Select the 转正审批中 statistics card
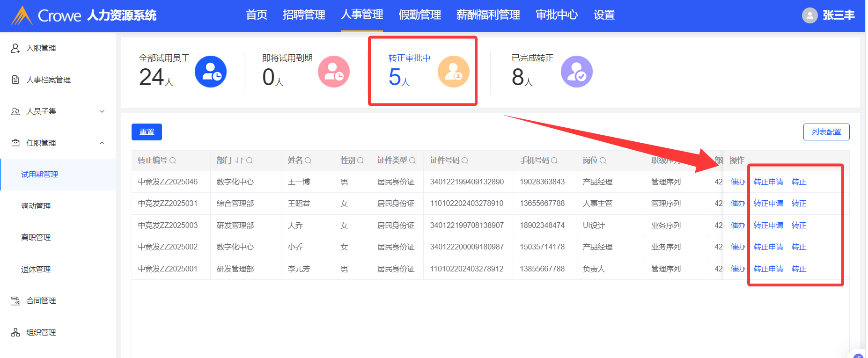Image resolution: width=868 pixels, height=358 pixels. pos(422,71)
